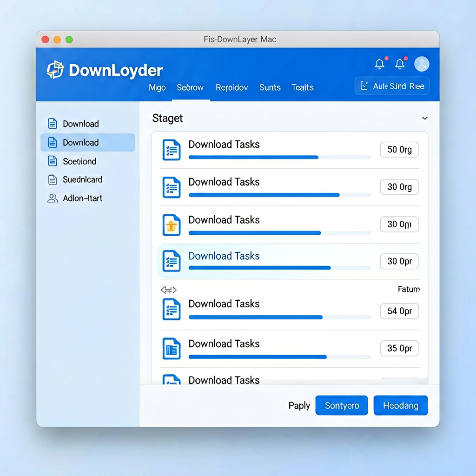This screenshot has height=476, width=476.
Task: Click the gray document icon beside Suednlcard
Action: [x=53, y=180]
